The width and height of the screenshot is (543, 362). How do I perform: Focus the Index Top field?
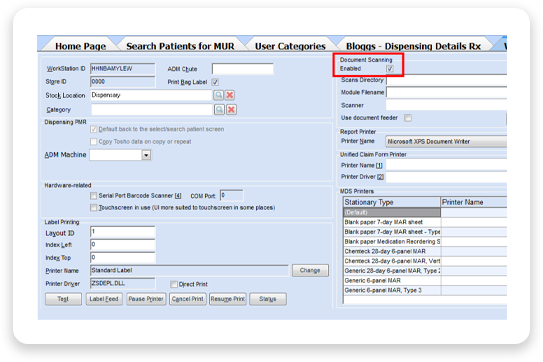(x=123, y=257)
